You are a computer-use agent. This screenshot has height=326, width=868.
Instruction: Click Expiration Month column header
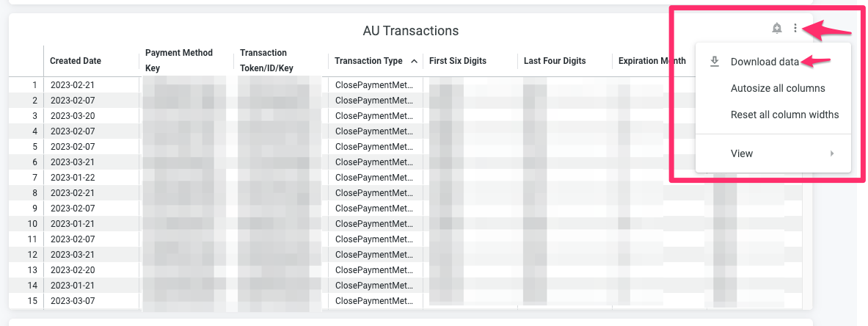click(652, 61)
